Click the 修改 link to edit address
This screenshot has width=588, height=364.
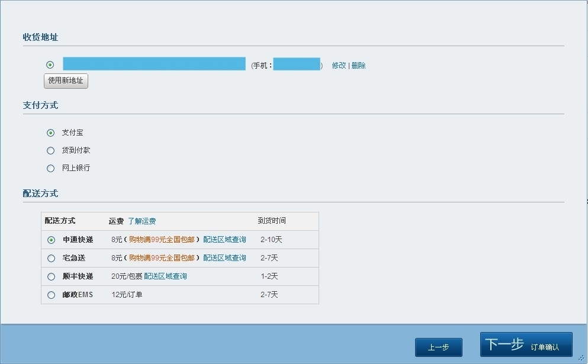point(339,66)
